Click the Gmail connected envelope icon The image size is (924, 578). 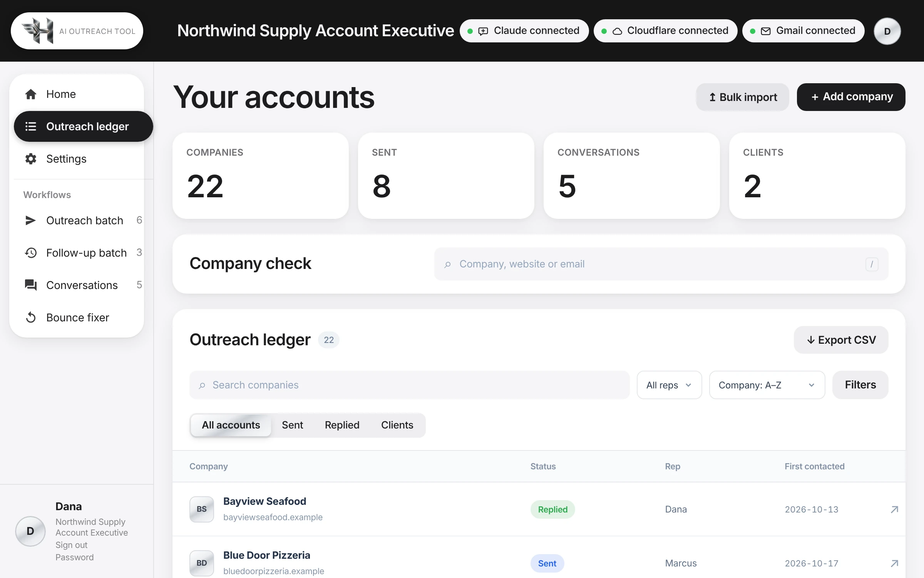(766, 31)
